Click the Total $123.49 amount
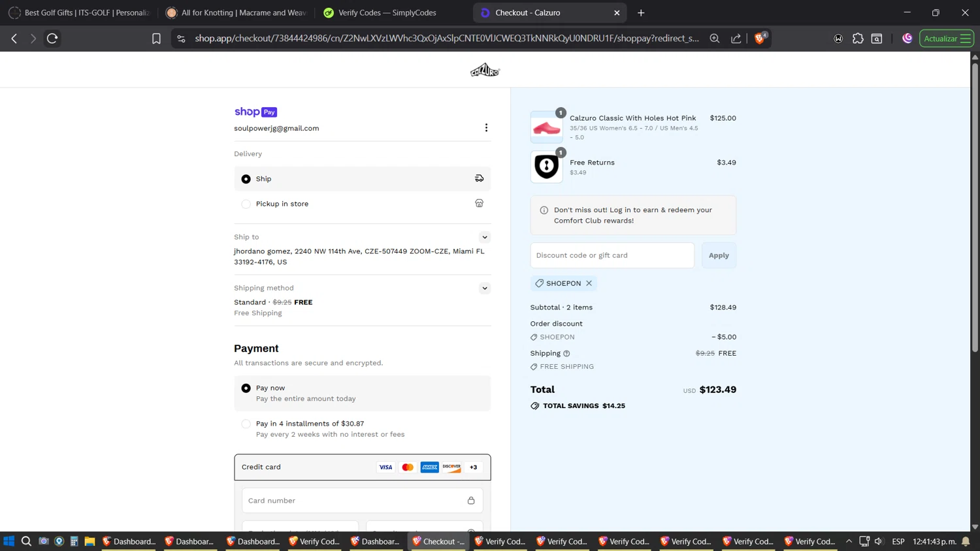The width and height of the screenshot is (980, 551). coord(717,389)
